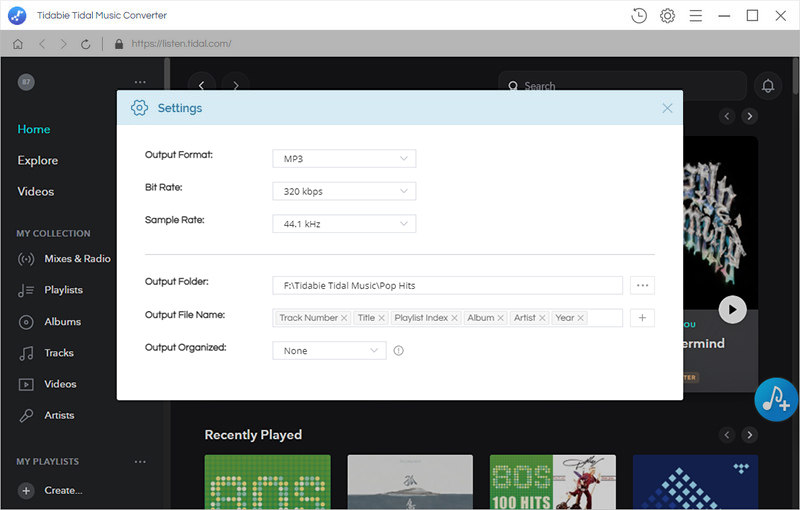Click the Tracks music note icon
This screenshot has width=800, height=510.
pyautogui.click(x=26, y=353)
